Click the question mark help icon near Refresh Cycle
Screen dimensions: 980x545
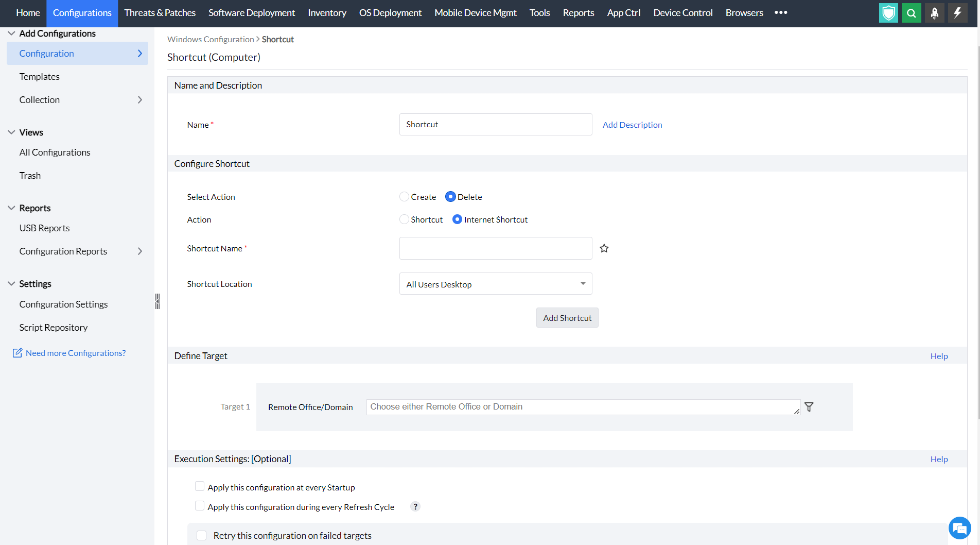(x=415, y=506)
